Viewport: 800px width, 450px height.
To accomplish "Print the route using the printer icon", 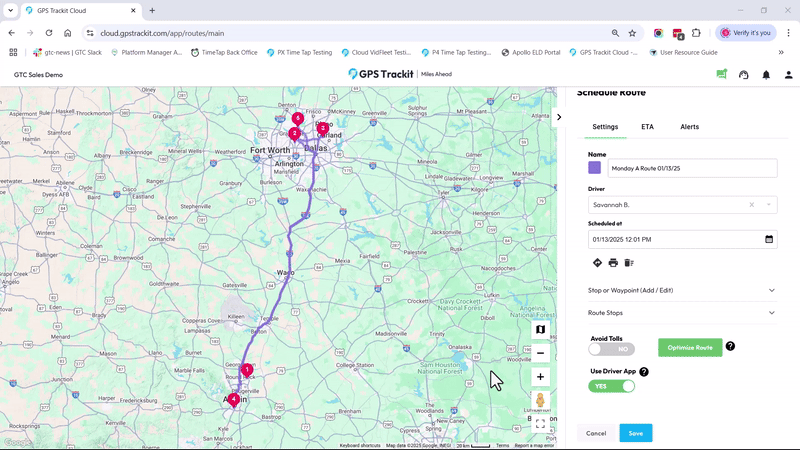I will (x=613, y=263).
